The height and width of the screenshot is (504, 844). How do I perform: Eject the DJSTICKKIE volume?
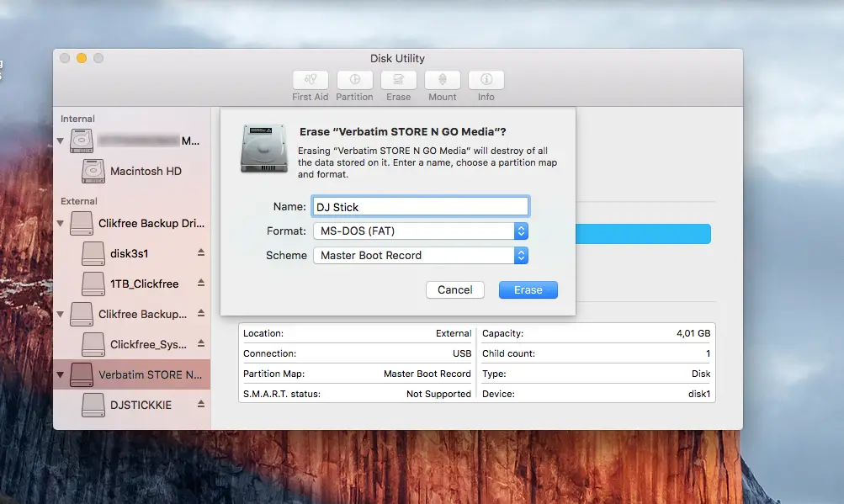tap(201, 404)
